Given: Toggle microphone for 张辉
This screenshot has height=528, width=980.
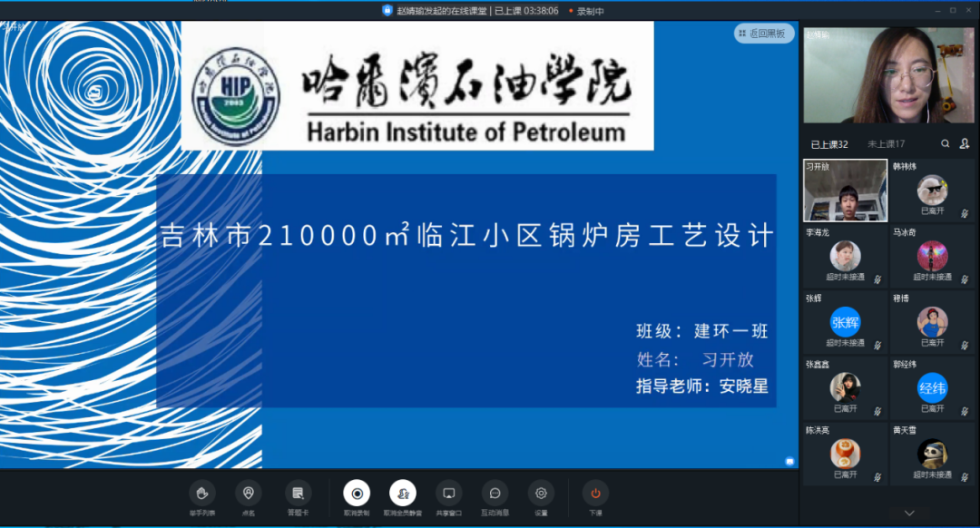Looking at the screenshot, I should [x=877, y=346].
